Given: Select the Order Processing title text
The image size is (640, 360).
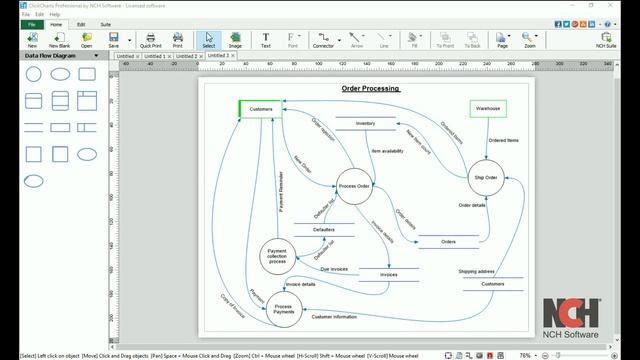Looking at the screenshot, I should pos(371,89).
